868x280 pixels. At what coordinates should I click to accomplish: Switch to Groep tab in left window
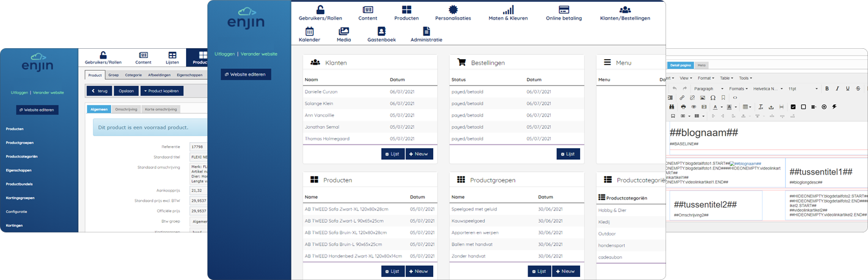pyautogui.click(x=113, y=75)
